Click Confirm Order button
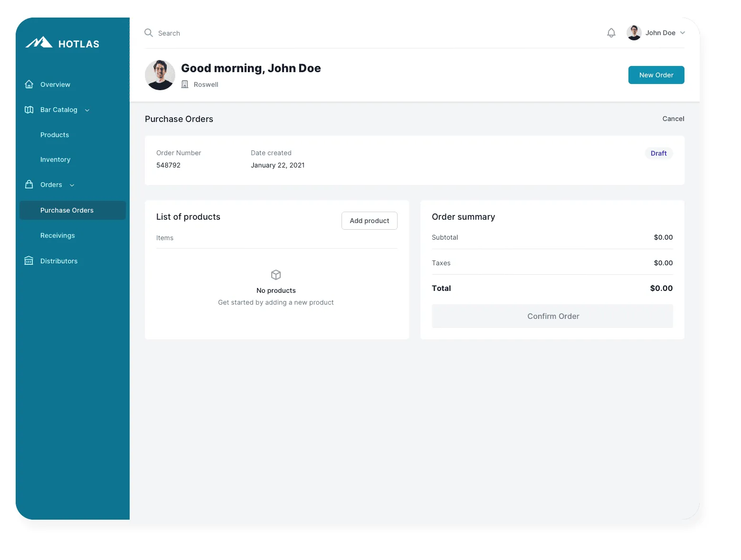 [552, 316]
